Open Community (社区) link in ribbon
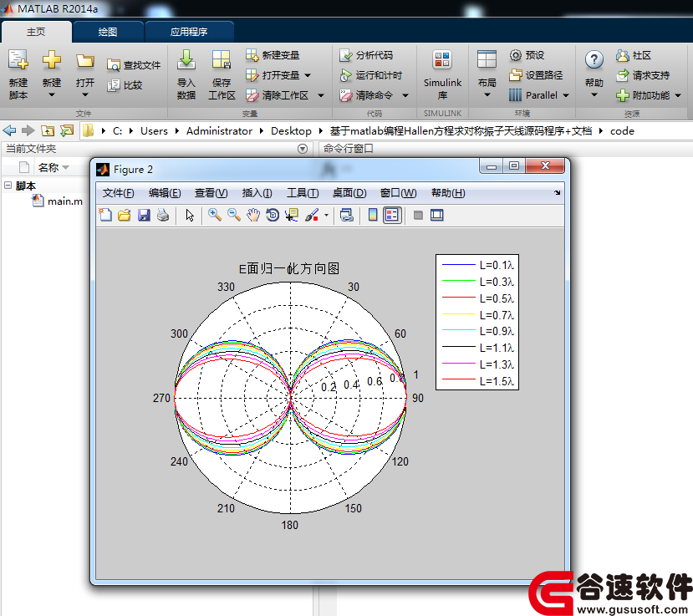The height and width of the screenshot is (616, 693). tap(634, 55)
